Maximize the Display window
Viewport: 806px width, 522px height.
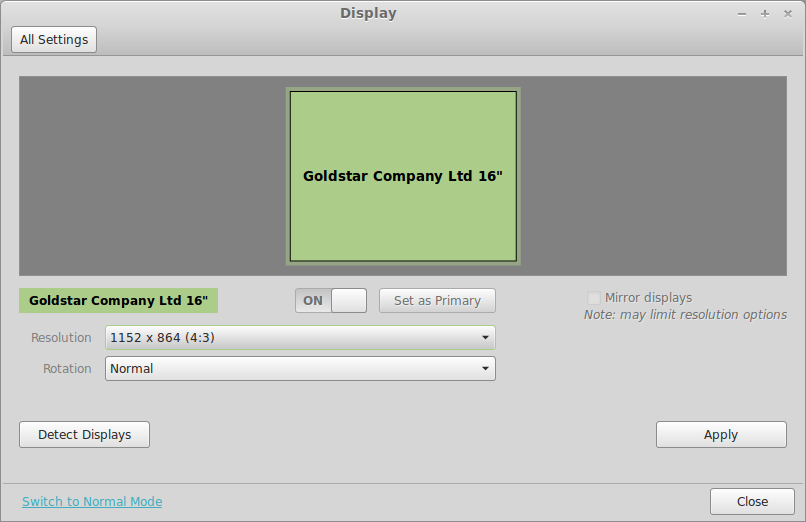point(765,14)
